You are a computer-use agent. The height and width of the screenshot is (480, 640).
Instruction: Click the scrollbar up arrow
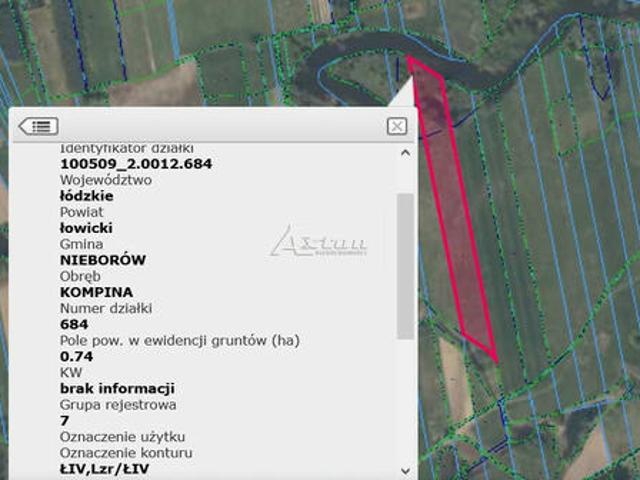(404, 153)
